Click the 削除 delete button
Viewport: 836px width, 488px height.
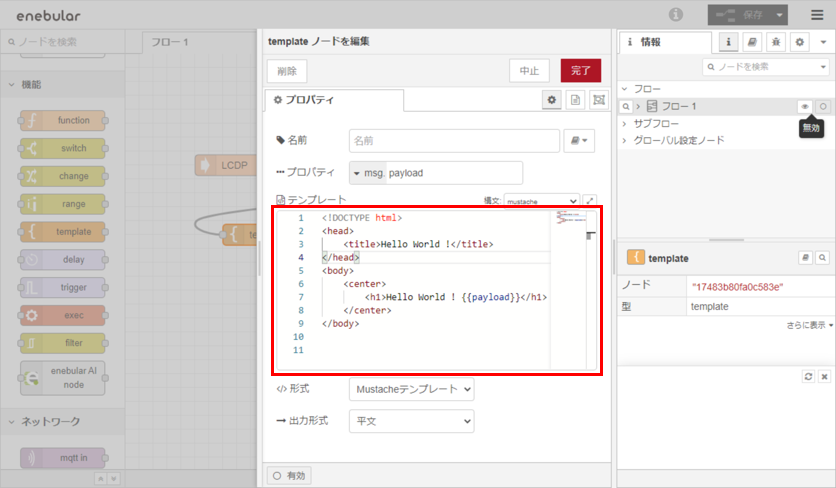(x=287, y=71)
